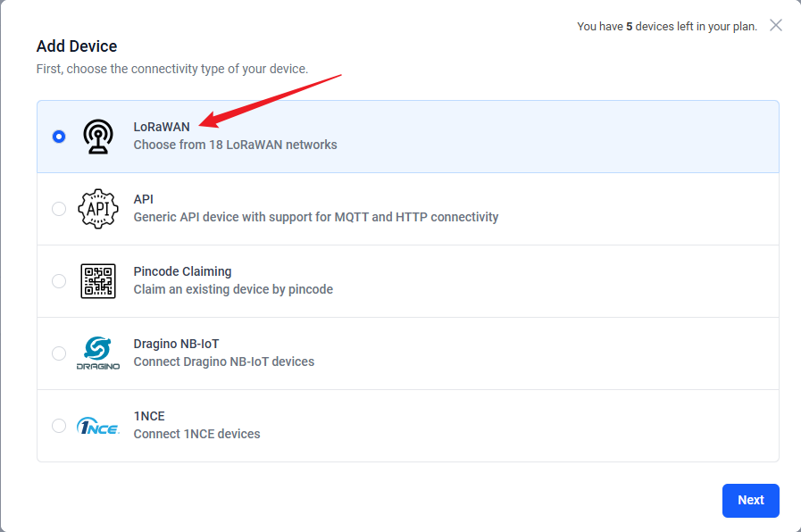Screen dimensions: 801x532
Task: Click 'Connect 1NCE devices' description
Action: coord(196,434)
